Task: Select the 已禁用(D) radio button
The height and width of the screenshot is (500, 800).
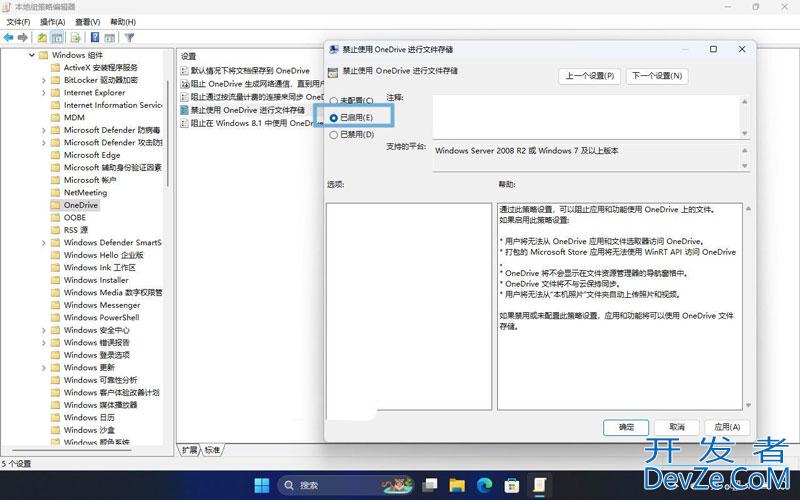Action: (334, 135)
